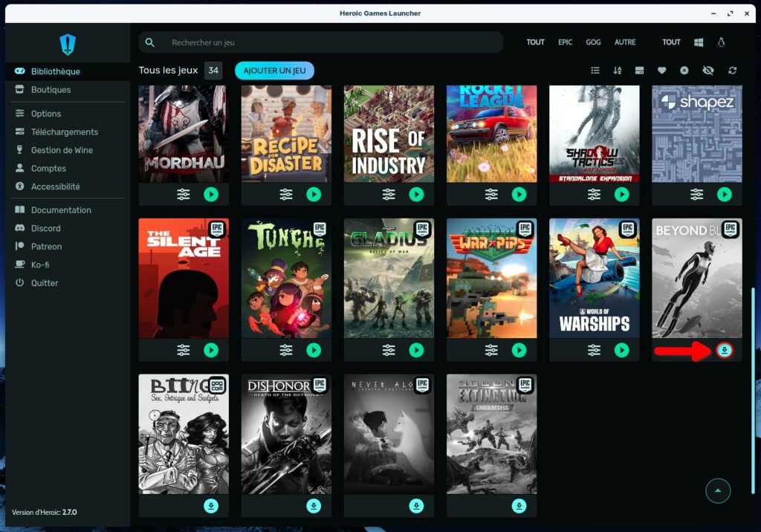This screenshot has height=532, width=761.
Task: Toggle sort by installed status
Action: pyautogui.click(x=639, y=71)
